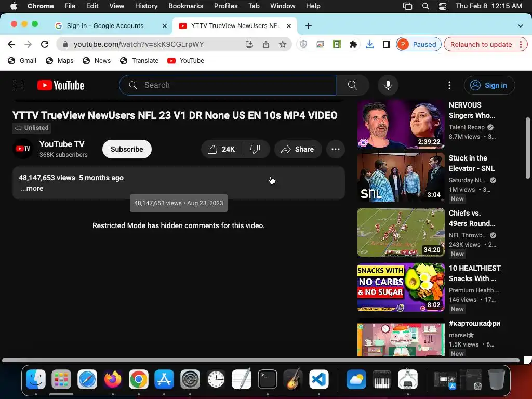Expand tab search dropdown arrow
This screenshot has height=399, width=532.
click(520, 26)
